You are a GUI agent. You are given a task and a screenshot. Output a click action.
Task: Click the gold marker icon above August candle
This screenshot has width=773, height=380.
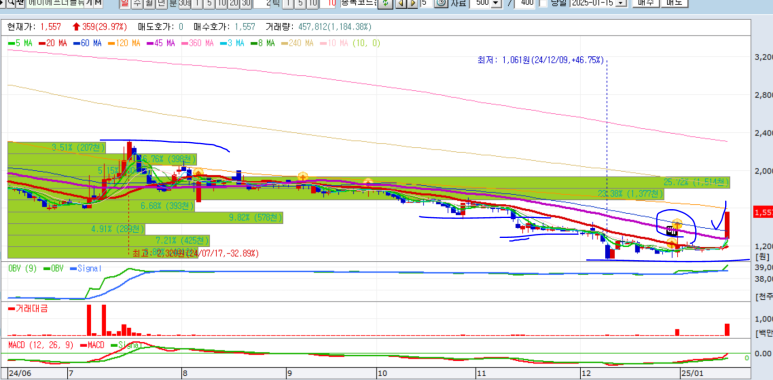click(198, 173)
